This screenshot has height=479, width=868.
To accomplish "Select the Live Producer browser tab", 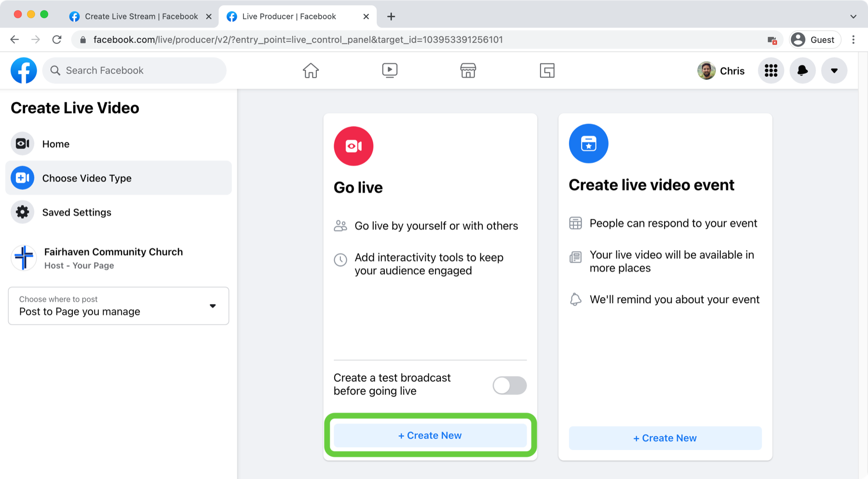I will pos(288,16).
